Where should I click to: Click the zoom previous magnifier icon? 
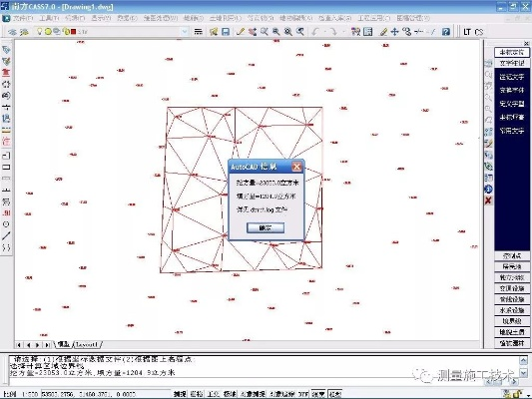tap(299, 32)
